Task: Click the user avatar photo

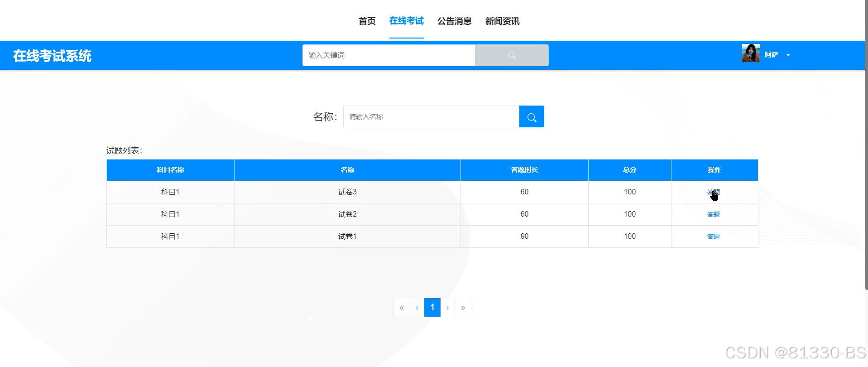Action: tap(751, 53)
